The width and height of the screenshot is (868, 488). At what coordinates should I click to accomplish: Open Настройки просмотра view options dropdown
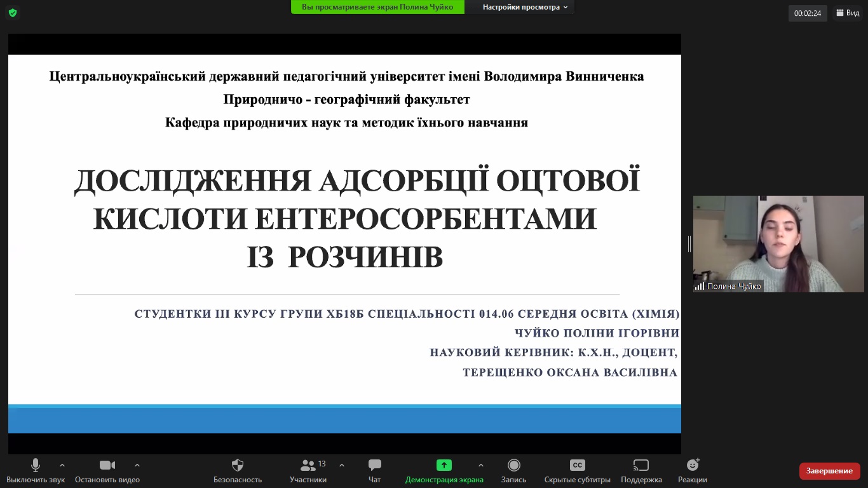[524, 7]
